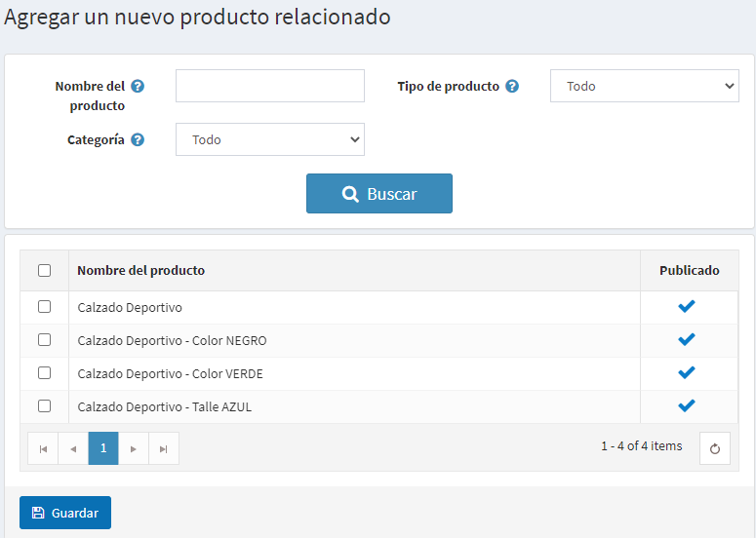Go to previous page of results
This screenshot has width=756, height=538.
pos(73,448)
